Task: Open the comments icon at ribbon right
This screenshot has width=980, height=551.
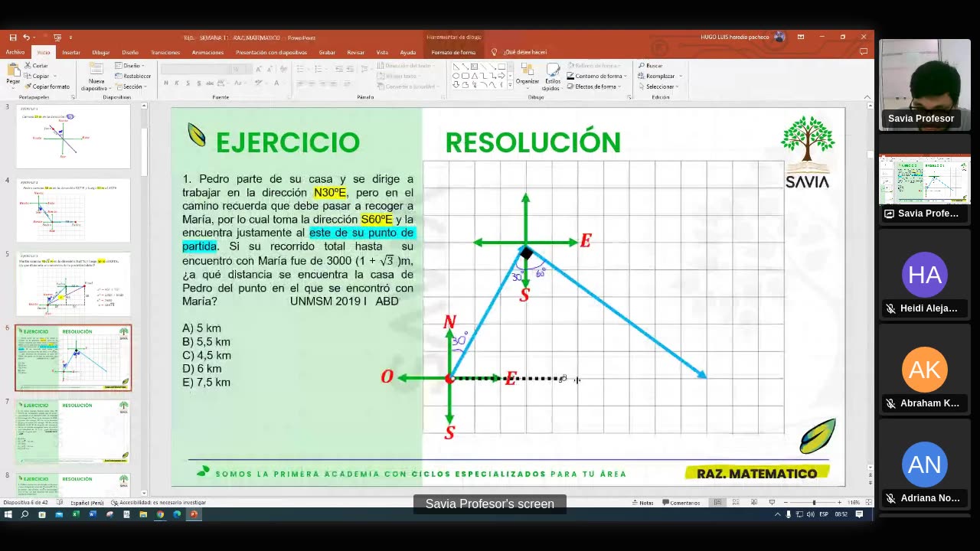Action: tap(863, 52)
